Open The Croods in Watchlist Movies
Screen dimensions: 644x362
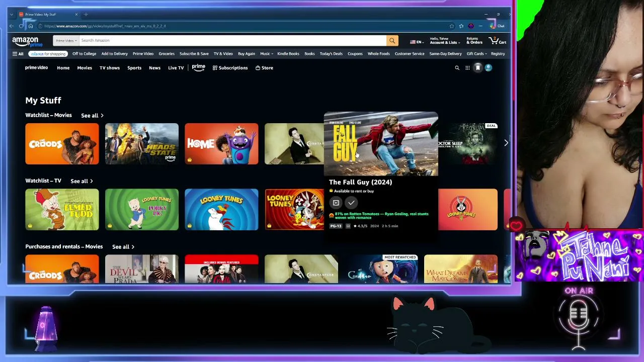click(x=62, y=144)
